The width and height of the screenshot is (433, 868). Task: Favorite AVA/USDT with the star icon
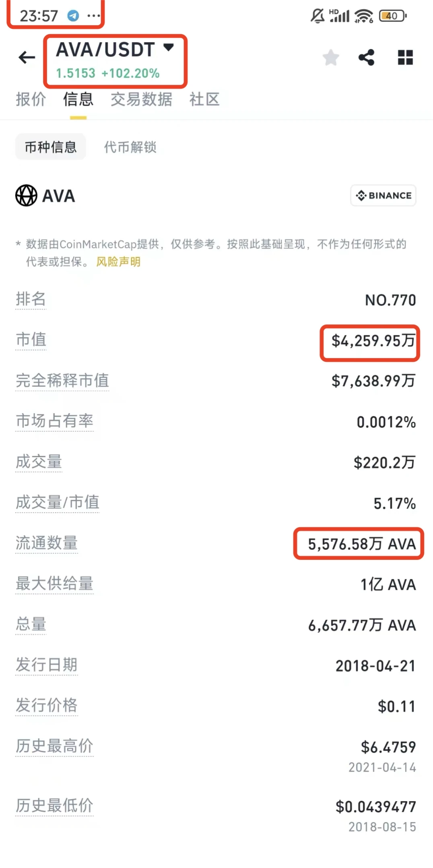click(x=331, y=58)
